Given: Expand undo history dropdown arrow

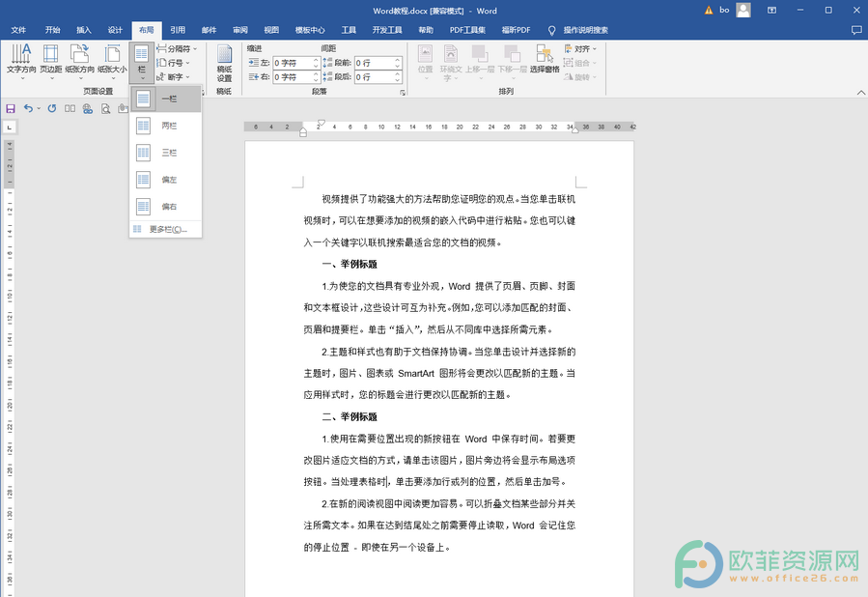Looking at the screenshot, I should pyautogui.click(x=39, y=108).
